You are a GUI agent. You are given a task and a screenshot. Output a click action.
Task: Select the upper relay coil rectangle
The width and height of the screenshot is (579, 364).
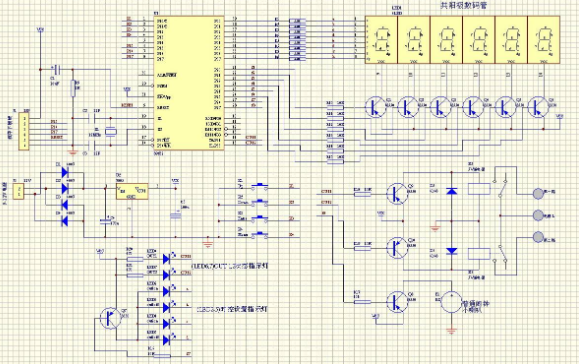point(479,189)
